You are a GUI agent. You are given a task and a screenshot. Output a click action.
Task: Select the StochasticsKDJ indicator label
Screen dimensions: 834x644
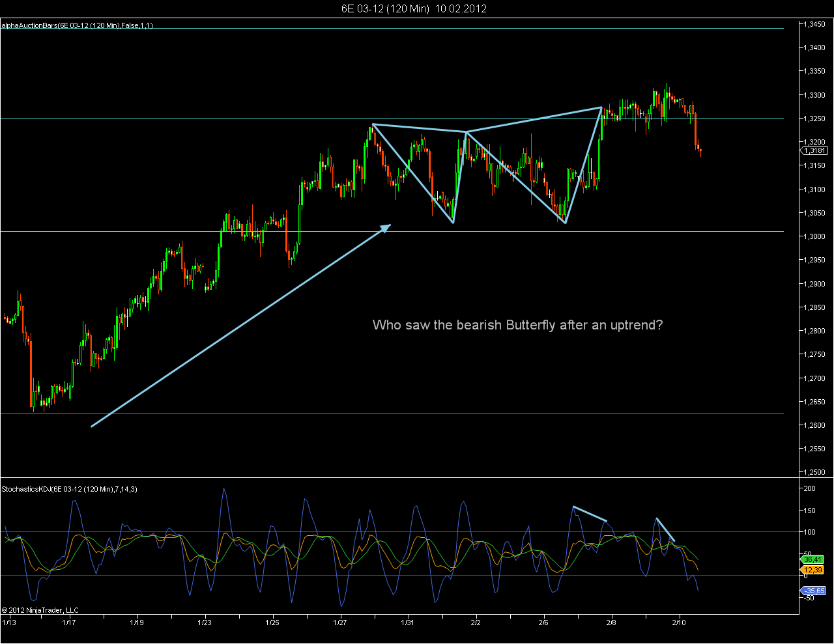[70, 489]
